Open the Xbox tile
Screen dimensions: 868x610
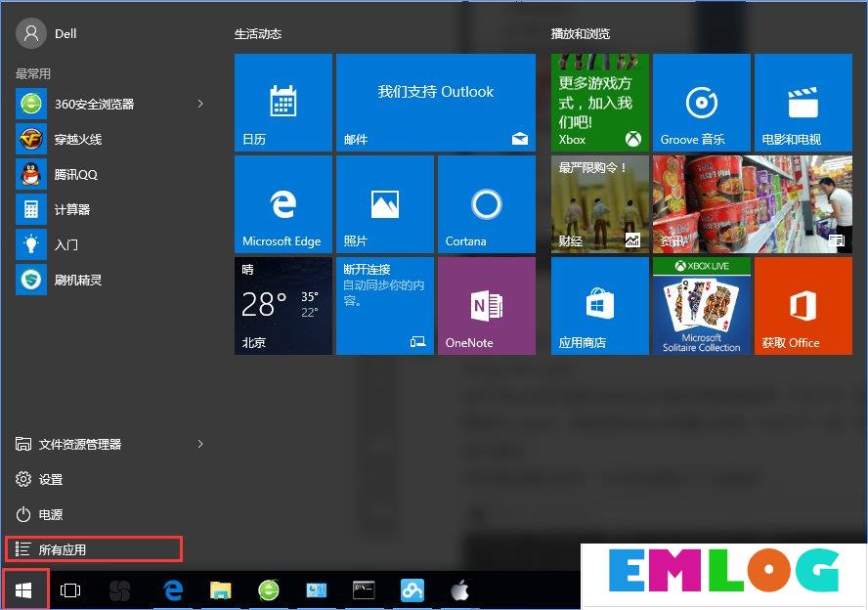tap(599, 103)
